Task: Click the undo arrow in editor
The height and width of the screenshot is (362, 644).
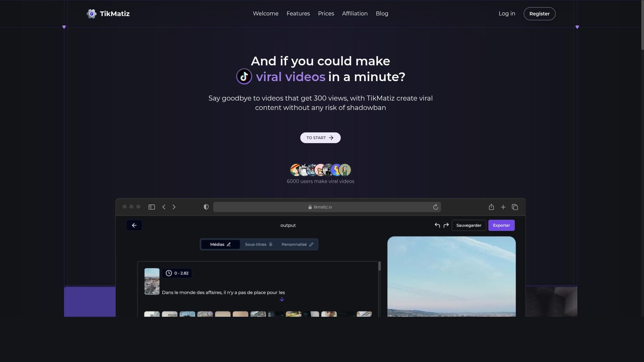Action: (437, 225)
